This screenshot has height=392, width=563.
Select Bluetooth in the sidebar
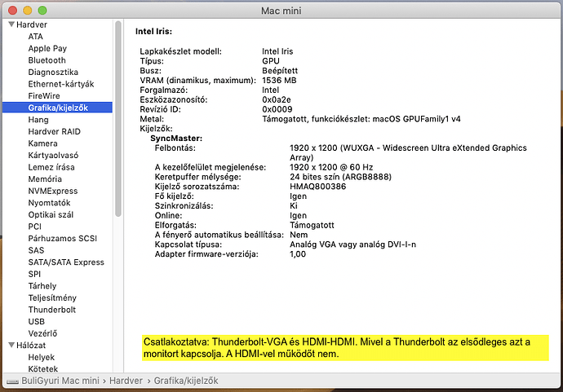point(47,60)
